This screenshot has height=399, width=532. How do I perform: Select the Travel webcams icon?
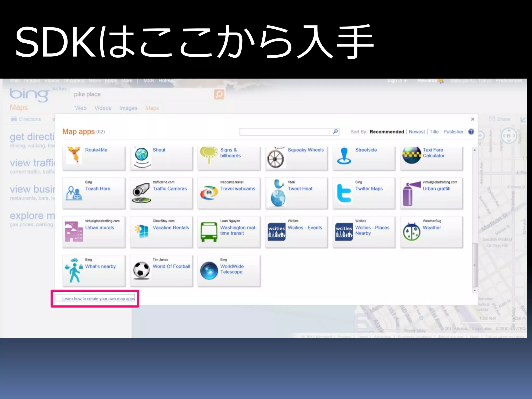click(x=209, y=193)
